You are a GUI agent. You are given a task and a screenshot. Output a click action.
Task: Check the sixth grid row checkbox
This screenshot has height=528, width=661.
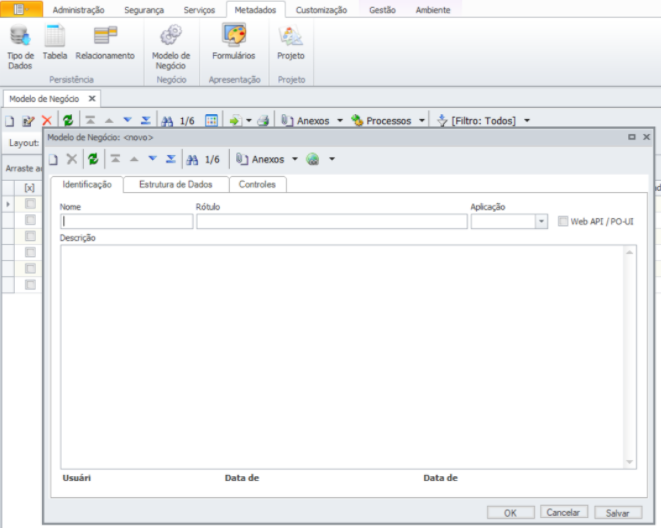(x=30, y=285)
